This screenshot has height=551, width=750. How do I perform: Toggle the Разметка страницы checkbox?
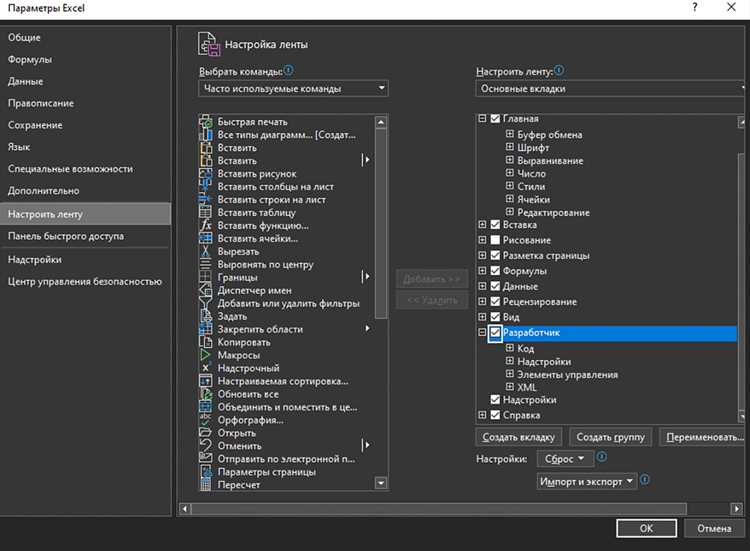[496, 255]
